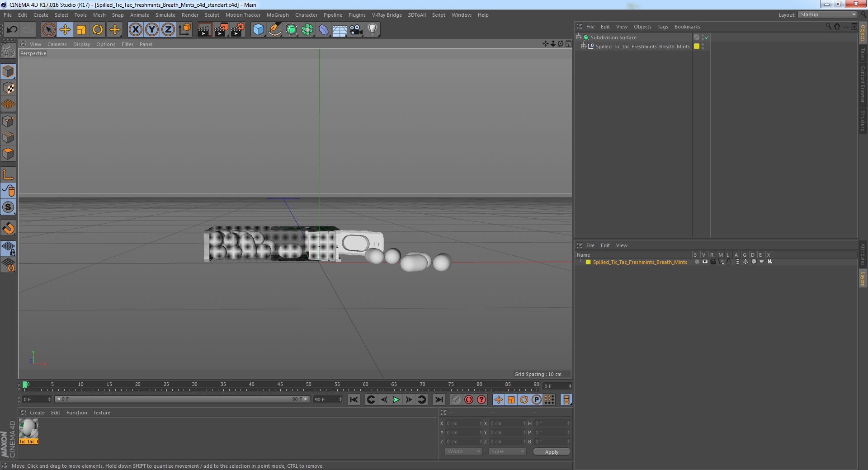Screen dimensions: 868x470
Task: Select the Live Selection tool
Action: click(x=48, y=30)
